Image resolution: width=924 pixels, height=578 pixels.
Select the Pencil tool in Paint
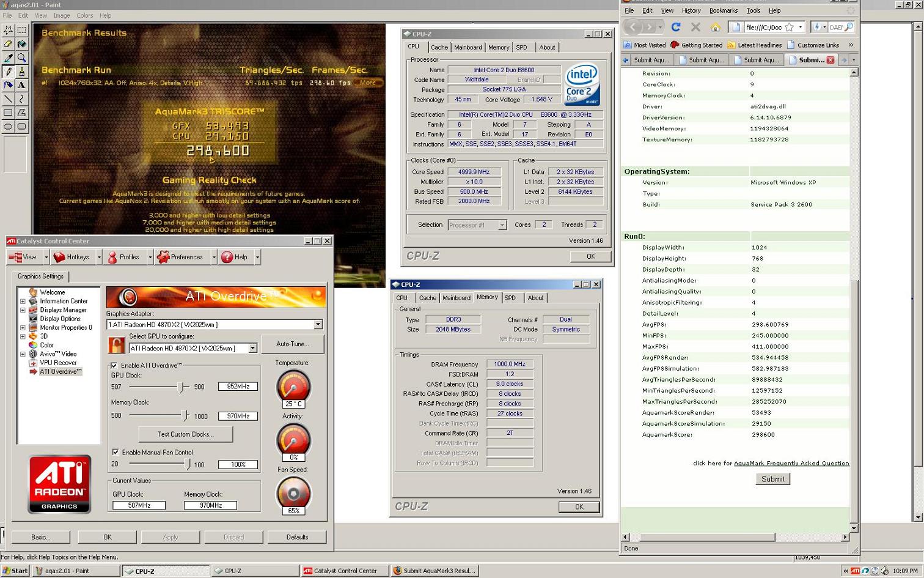click(8, 72)
